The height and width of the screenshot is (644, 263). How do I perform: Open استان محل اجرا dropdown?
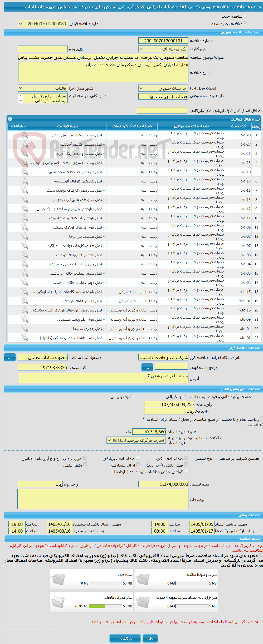163,88
